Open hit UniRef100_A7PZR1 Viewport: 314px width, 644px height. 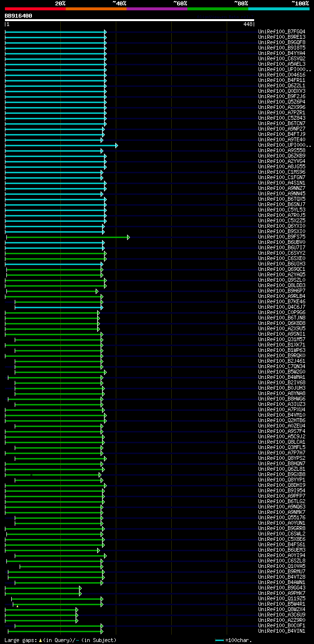tap(282, 113)
